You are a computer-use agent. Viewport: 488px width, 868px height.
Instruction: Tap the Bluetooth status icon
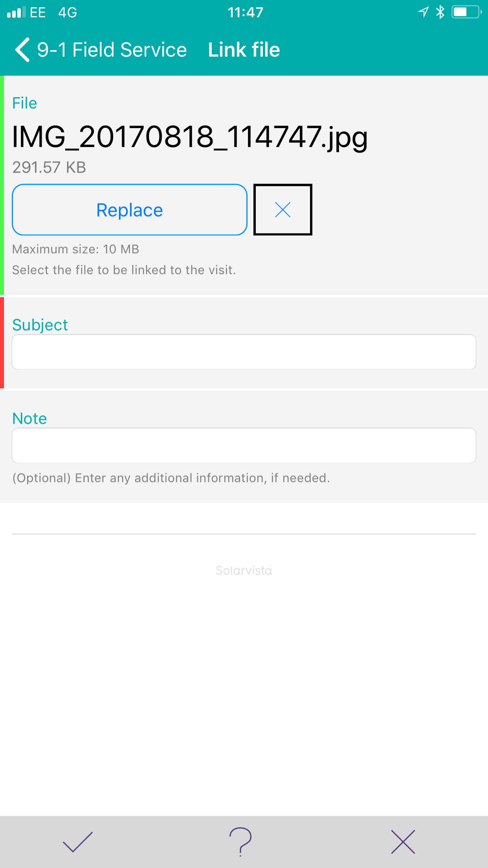[440, 12]
